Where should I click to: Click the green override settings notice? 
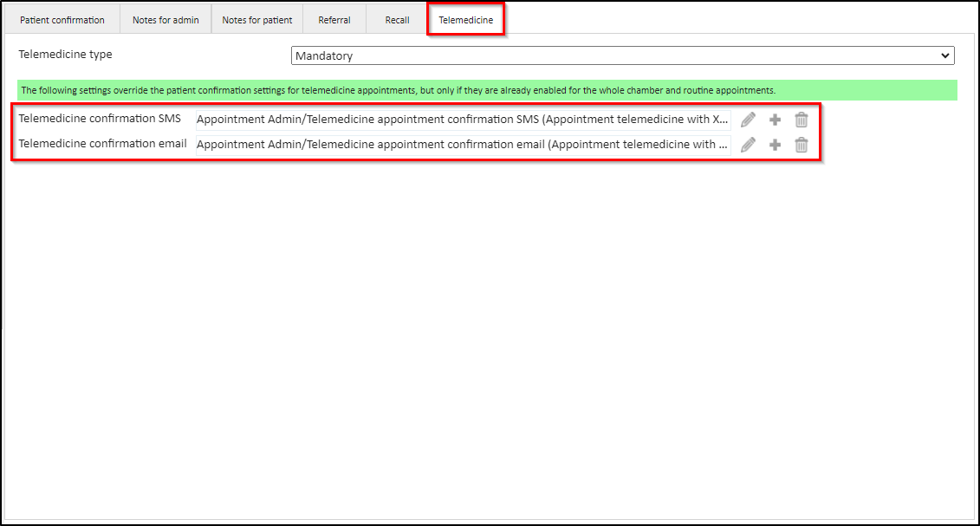pos(488,90)
